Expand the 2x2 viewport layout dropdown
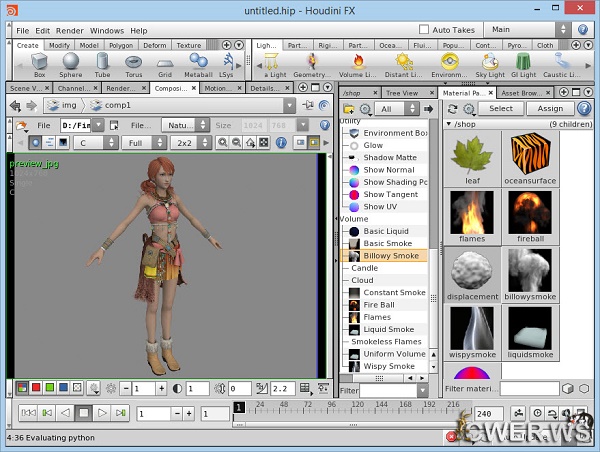 coord(189,143)
